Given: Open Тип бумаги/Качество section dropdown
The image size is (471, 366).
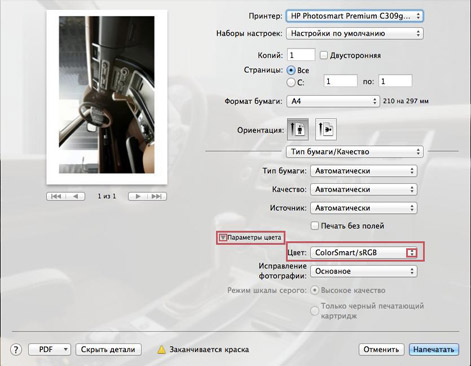Looking at the screenshot, I should point(355,152).
